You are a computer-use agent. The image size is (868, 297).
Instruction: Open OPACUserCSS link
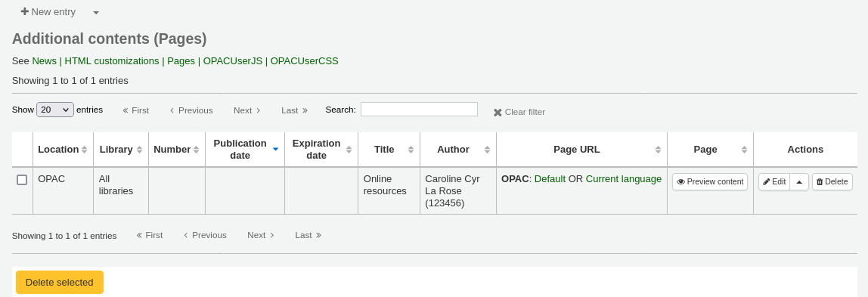click(x=304, y=61)
